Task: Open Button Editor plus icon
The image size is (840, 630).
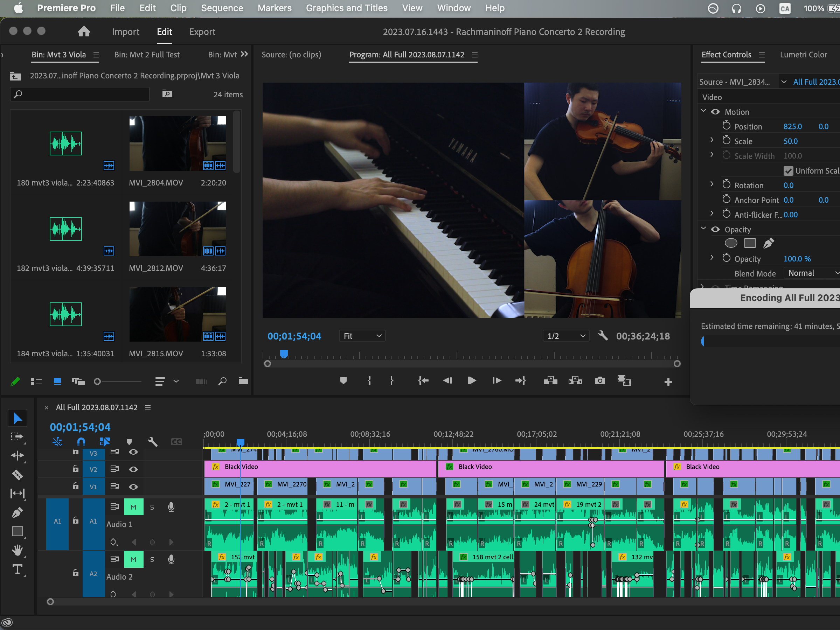Action: 668,381
